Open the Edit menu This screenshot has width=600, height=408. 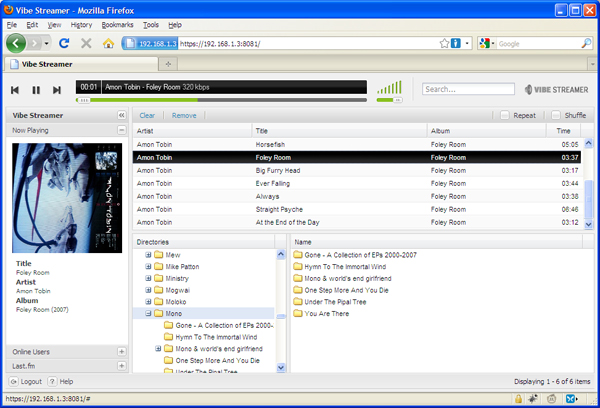32,25
